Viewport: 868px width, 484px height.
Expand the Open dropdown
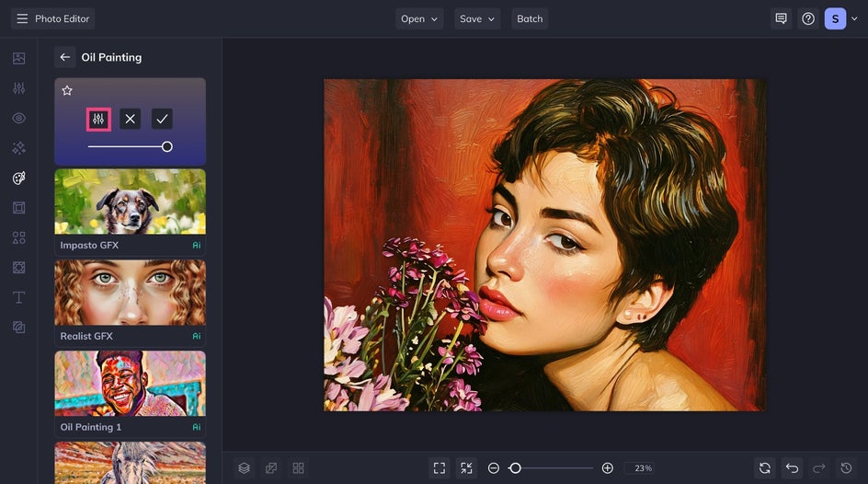click(x=419, y=18)
